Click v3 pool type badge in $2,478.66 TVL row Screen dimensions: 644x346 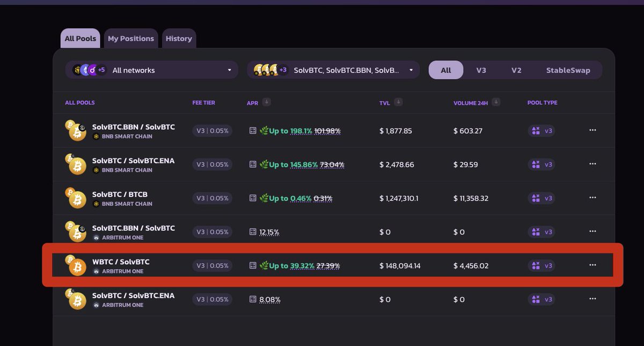541,164
